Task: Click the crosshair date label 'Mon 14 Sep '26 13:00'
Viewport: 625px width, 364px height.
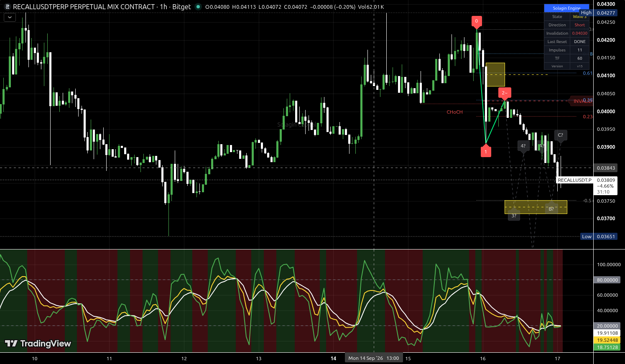Action: (x=374, y=358)
